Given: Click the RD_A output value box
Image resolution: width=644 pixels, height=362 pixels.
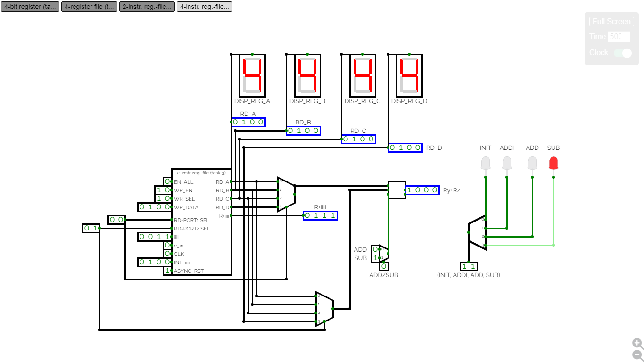Looking at the screenshot, I should click(x=248, y=122).
